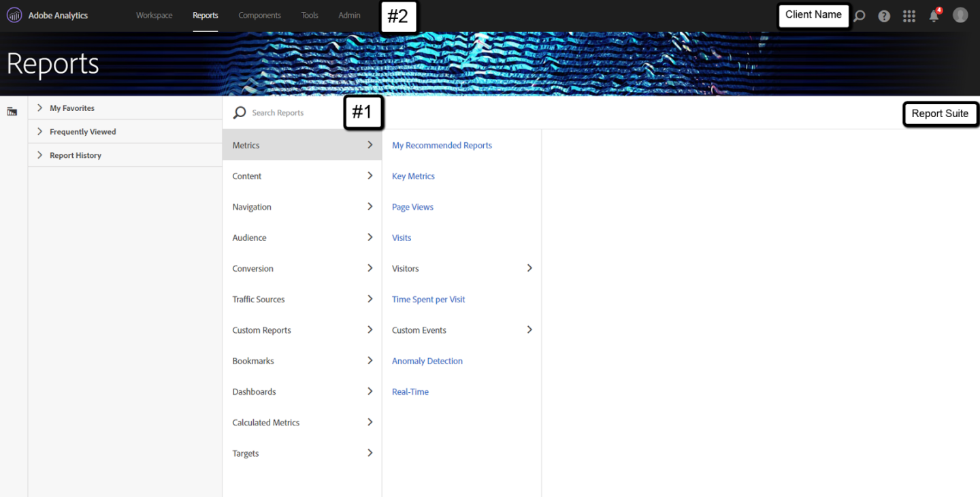Switch to the Workspace tab
980x497 pixels.
click(154, 16)
